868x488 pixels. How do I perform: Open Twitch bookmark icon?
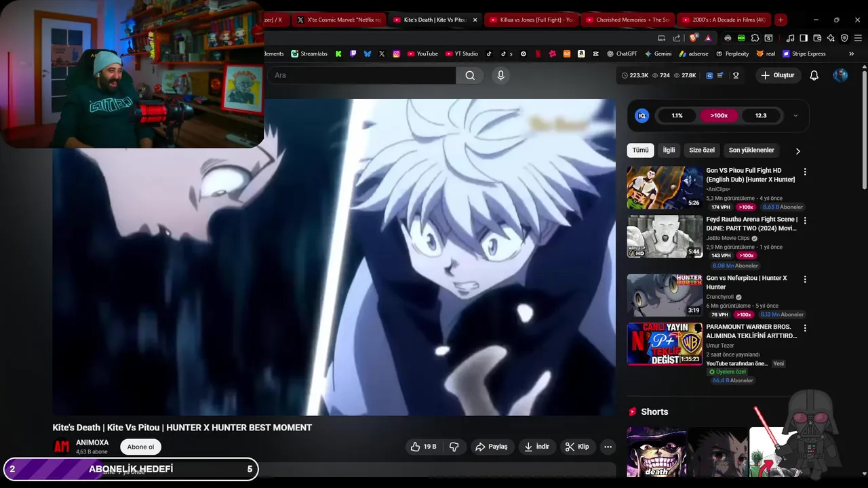pos(353,54)
